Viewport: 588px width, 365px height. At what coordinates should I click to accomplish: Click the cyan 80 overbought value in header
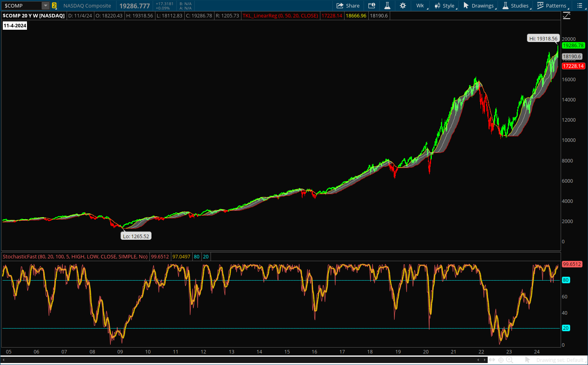(x=197, y=256)
